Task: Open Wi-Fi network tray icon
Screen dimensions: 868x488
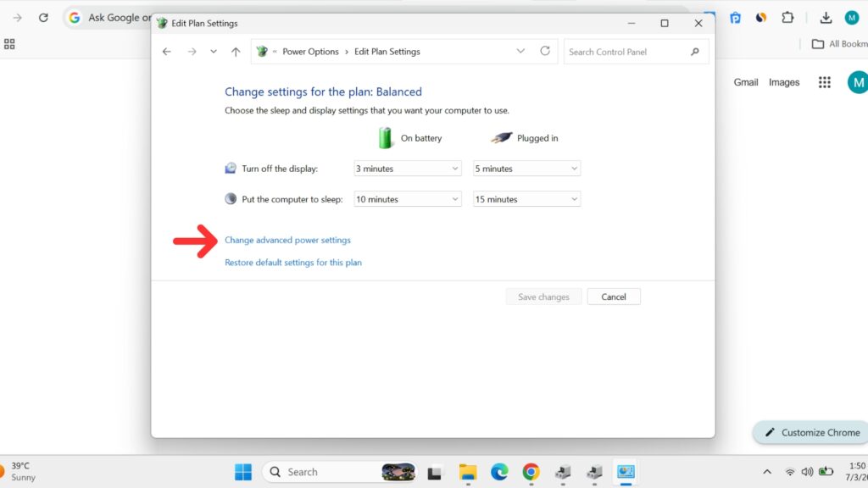Action: (790, 472)
